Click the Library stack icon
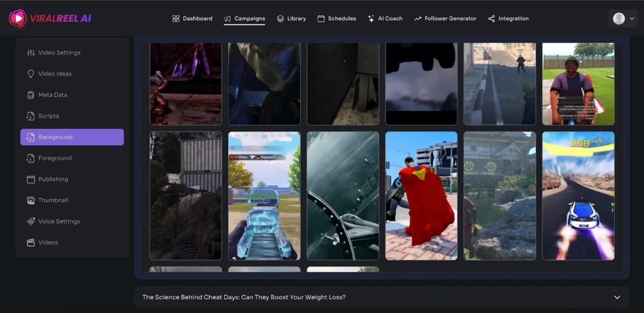 (x=280, y=18)
